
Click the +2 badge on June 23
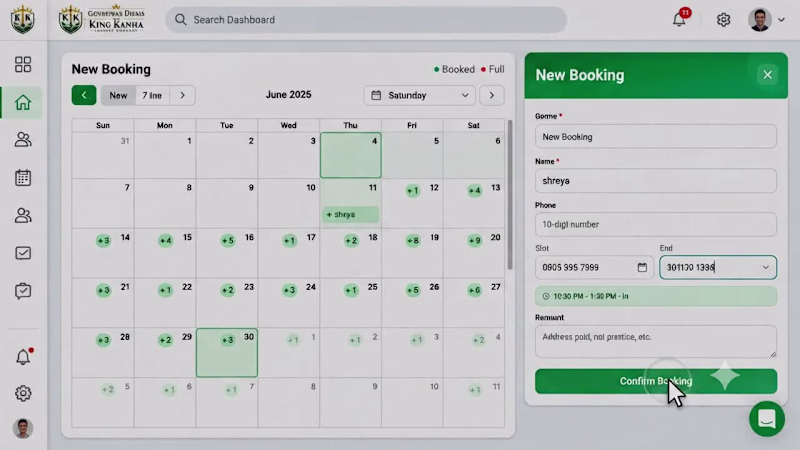(x=228, y=290)
